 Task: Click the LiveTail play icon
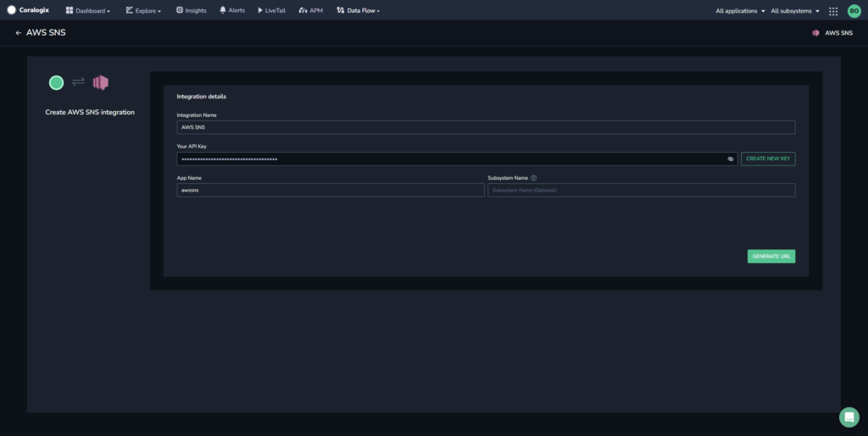[260, 10]
